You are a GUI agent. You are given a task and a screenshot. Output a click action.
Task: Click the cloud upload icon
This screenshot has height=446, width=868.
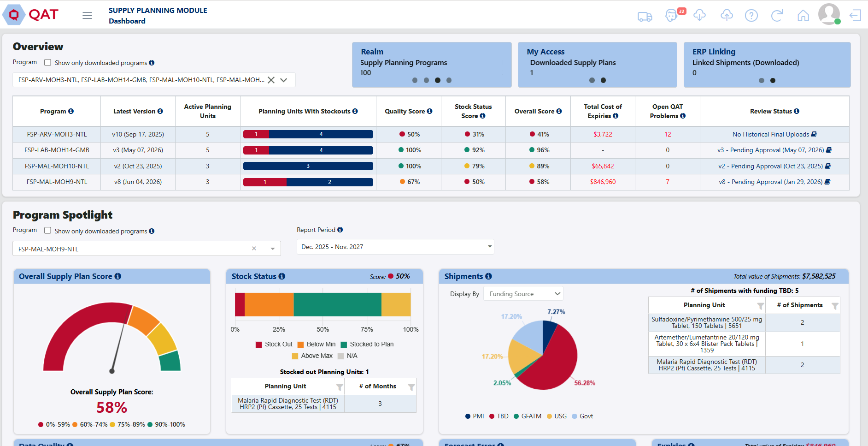(727, 15)
